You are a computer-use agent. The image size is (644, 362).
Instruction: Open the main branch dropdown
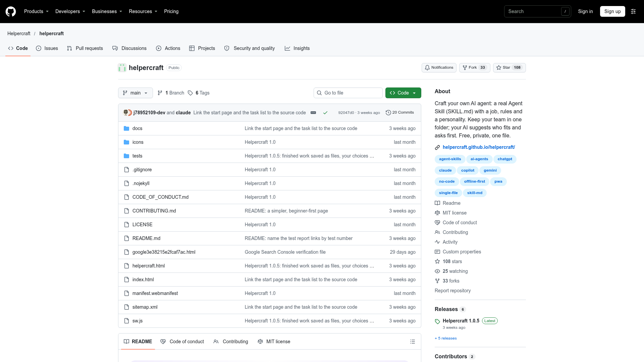tap(136, 93)
